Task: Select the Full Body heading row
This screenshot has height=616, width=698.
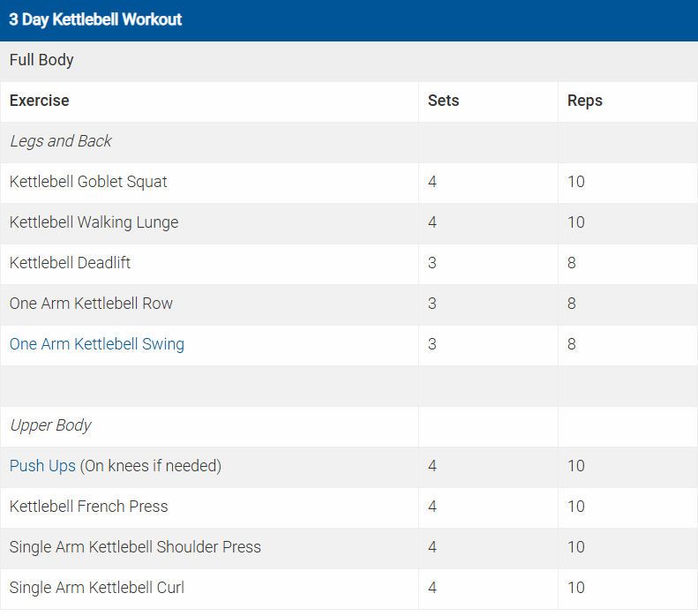Action: [41, 60]
